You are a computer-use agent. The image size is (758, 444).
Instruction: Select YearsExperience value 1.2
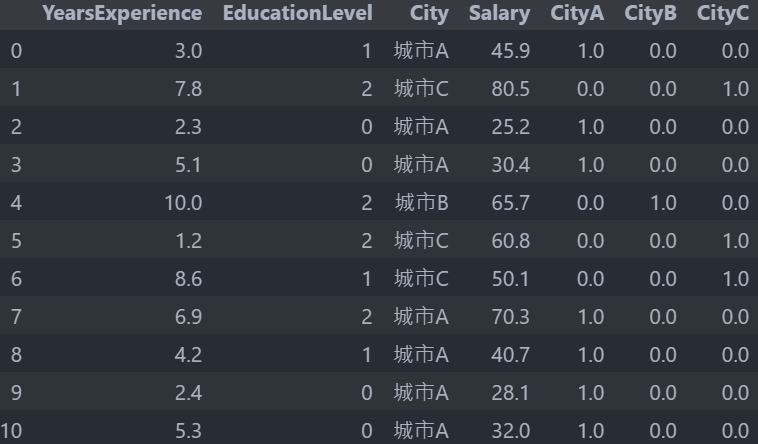click(189, 241)
